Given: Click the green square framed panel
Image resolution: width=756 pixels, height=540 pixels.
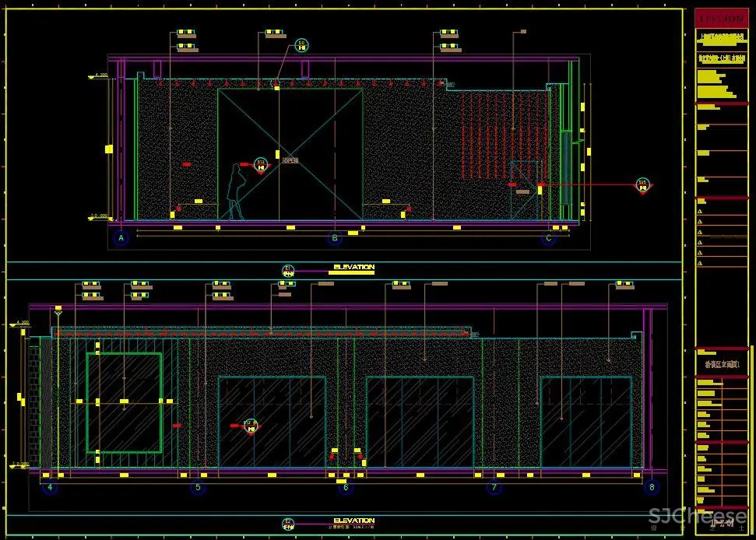Looking at the screenshot, I should [125, 401].
